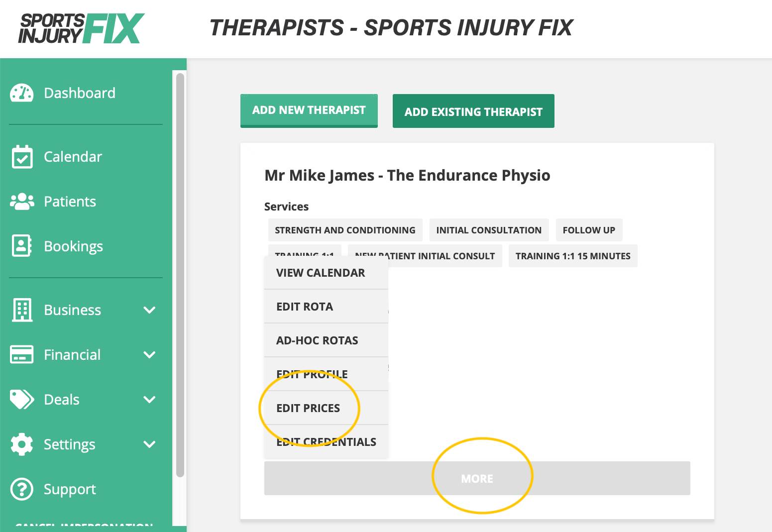
Task: Expand the Financial submenu chevron
Action: pyautogui.click(x=149, y=355)
